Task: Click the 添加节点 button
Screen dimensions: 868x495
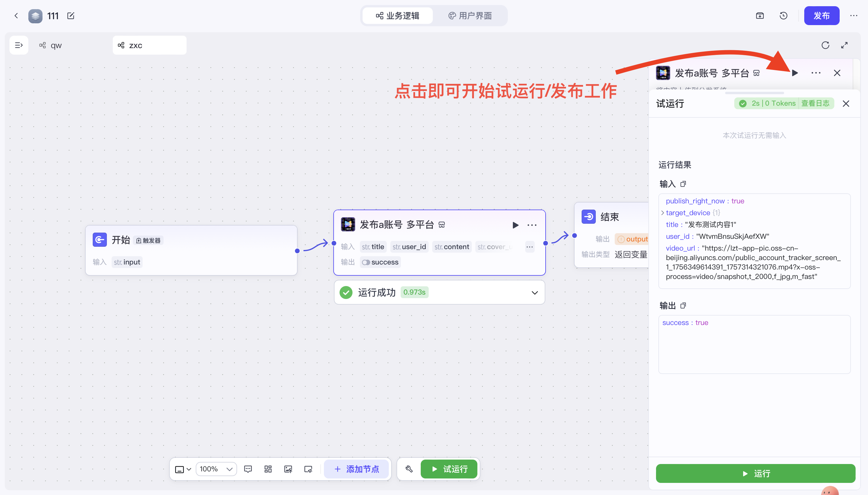Action: pyautogui.click(x=356, y=469)
